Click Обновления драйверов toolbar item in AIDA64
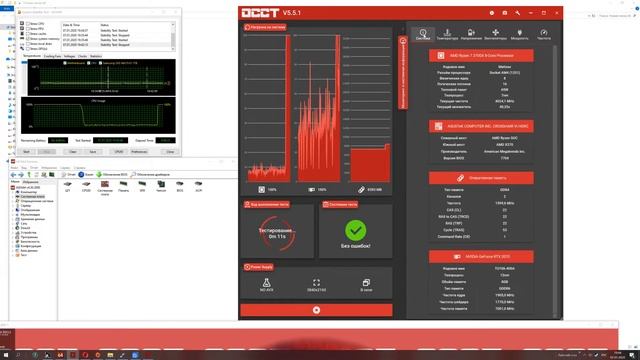 pyautogui.click(x=150, y=175)
